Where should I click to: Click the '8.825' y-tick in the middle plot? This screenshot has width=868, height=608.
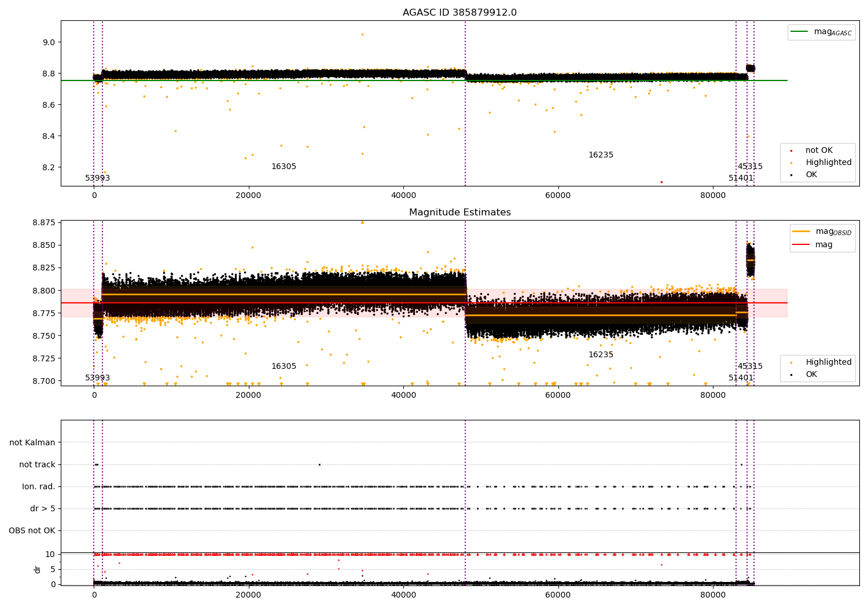click(x=44, y=268)
